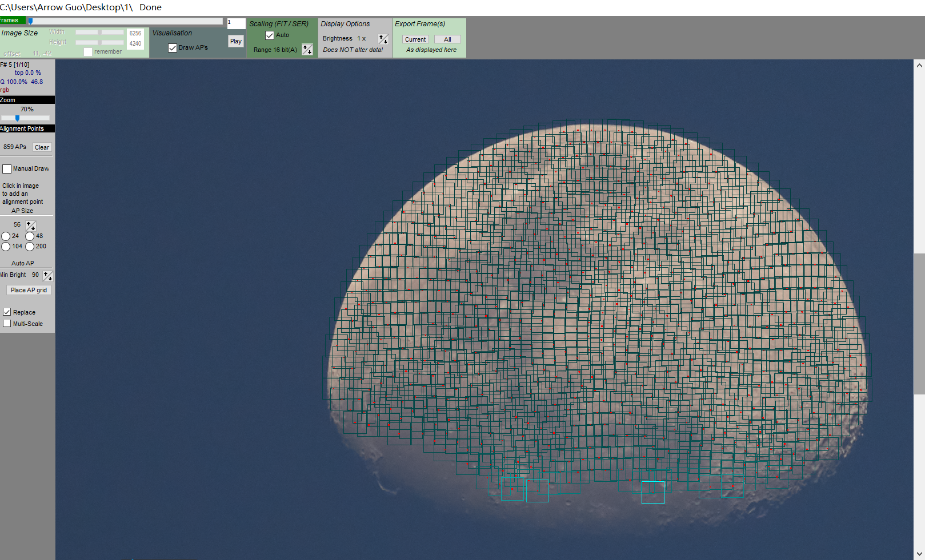Click the Range 16 bit stepper icon
Image resolution: width=925 pixels, height=560 pixels.
click(x=307, y=50)
